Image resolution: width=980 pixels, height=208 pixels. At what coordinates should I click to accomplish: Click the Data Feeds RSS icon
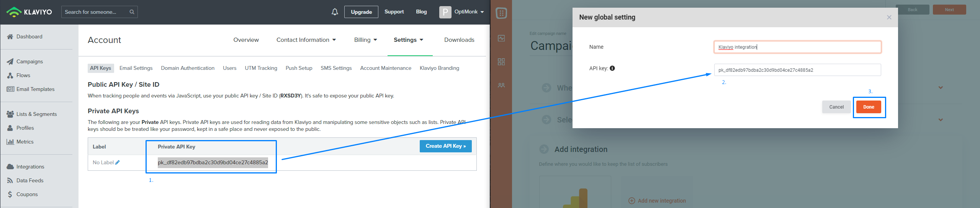point(10,180)
